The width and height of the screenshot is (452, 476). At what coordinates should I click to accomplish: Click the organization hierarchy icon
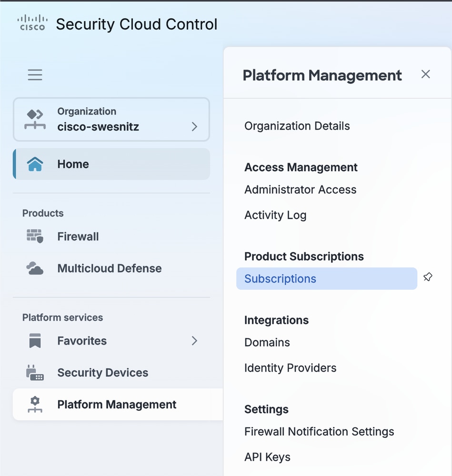click(x=35, y=120)
